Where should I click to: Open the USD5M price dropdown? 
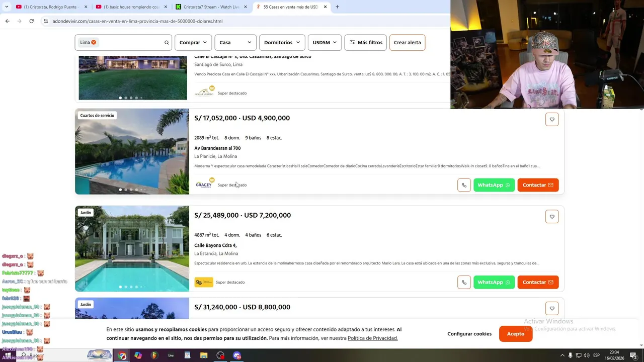[325, 43]
